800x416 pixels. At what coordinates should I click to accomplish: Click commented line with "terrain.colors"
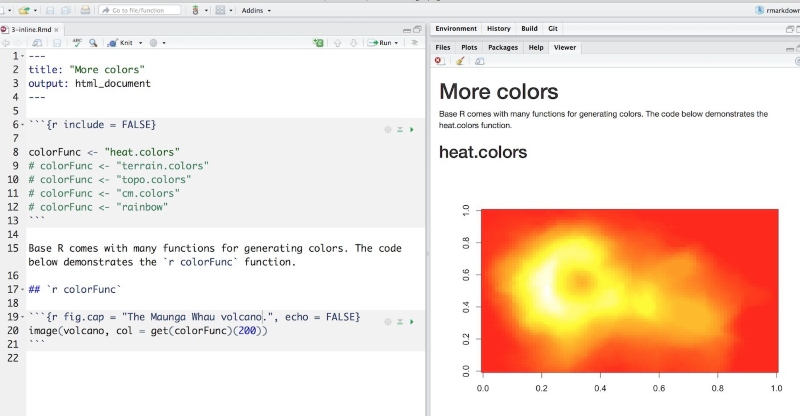click(x=118, y=166)
